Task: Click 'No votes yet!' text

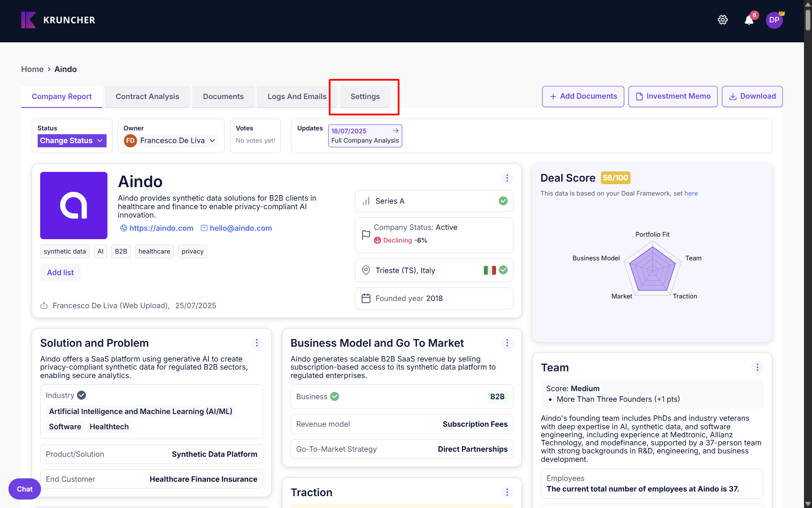Action: click(x=255, y=141)
